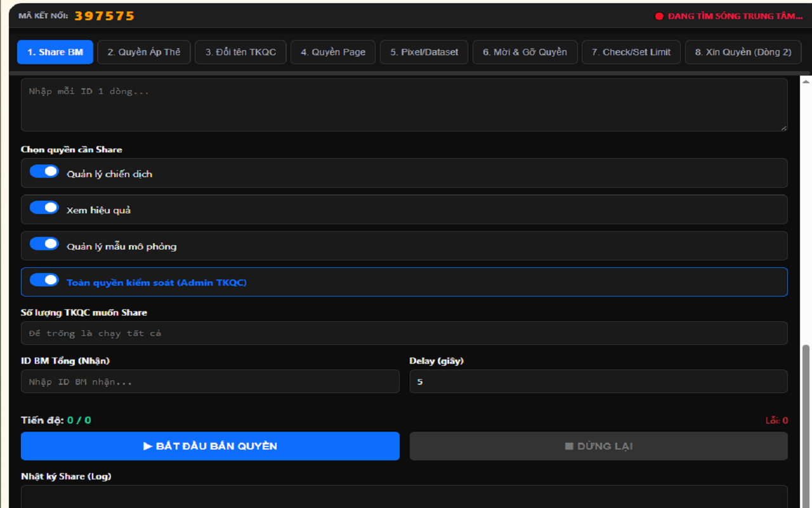Click the "DỪNG LẠI" stop button
812x508 pixels.
tap(599, 446)
